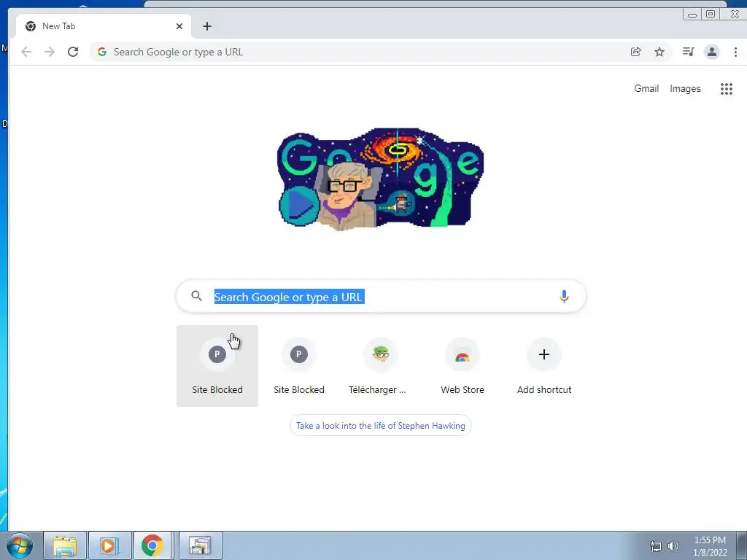Click the share page icon in address bar
Image resolution: width=747 pixels, height=560 pixels.
[x=635, y=52]
